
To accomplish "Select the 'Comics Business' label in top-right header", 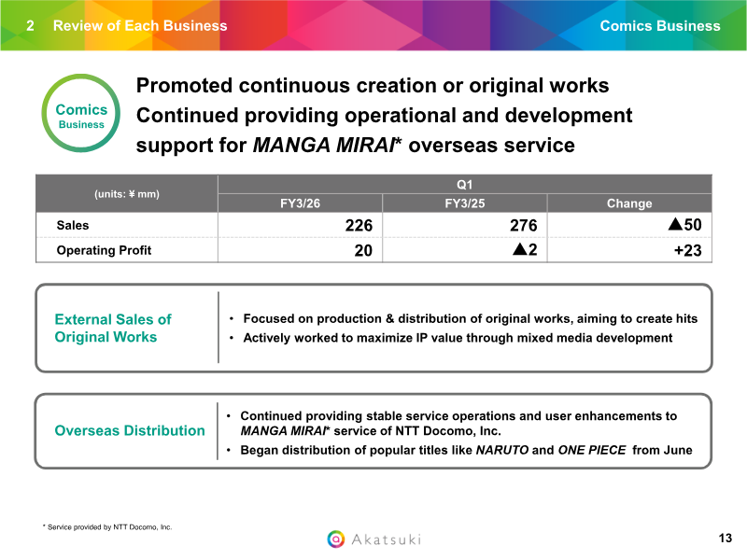I will pyautogui.click(x=659, y=25).
